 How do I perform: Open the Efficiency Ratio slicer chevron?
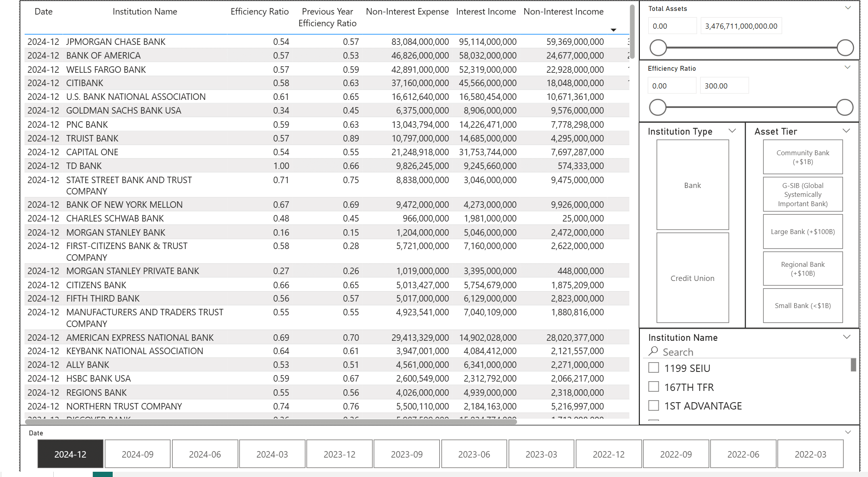(847, 68)
